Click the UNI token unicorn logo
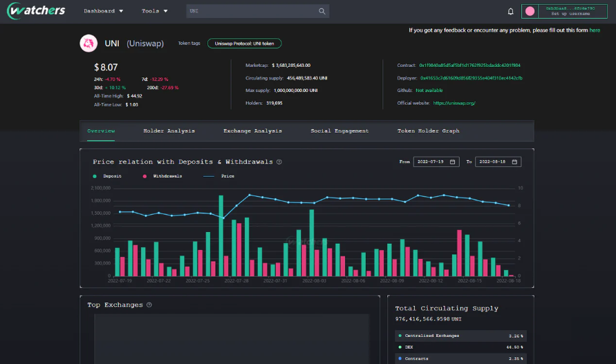The height and width of the screenshot is (364, 616). [88, 44]
